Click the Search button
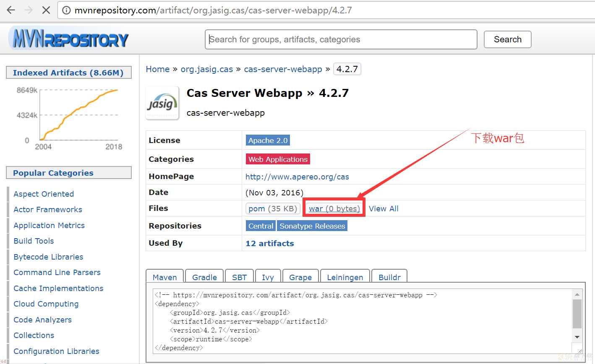This screenshot has width=595, height=364. coord(508,39)
